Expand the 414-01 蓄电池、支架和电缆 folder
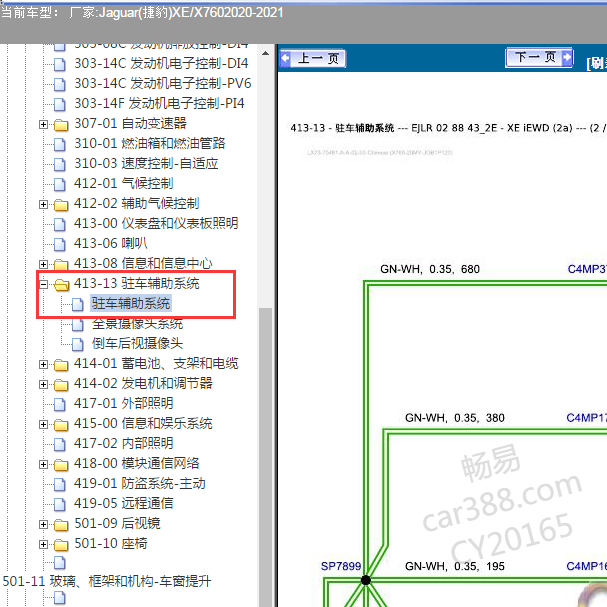This screenshot has width=607, height=607. 43,364
